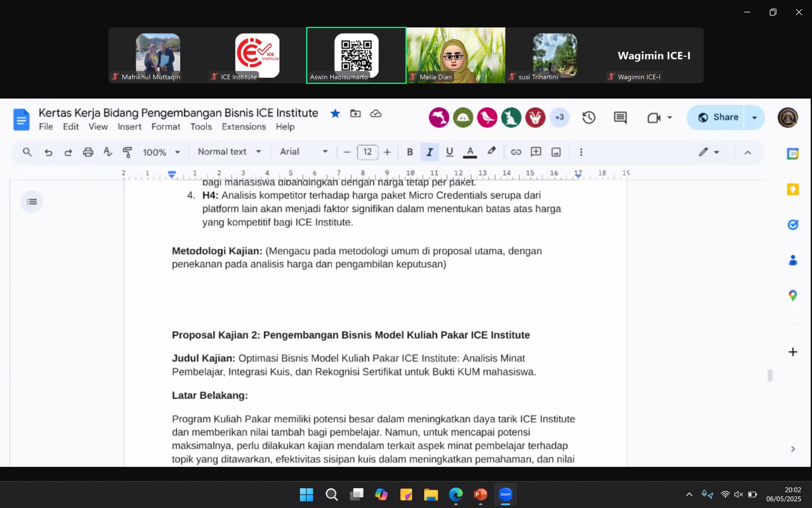Open version history clock icon
Screen dimensions: 812x508
click(x=589, y=118)
